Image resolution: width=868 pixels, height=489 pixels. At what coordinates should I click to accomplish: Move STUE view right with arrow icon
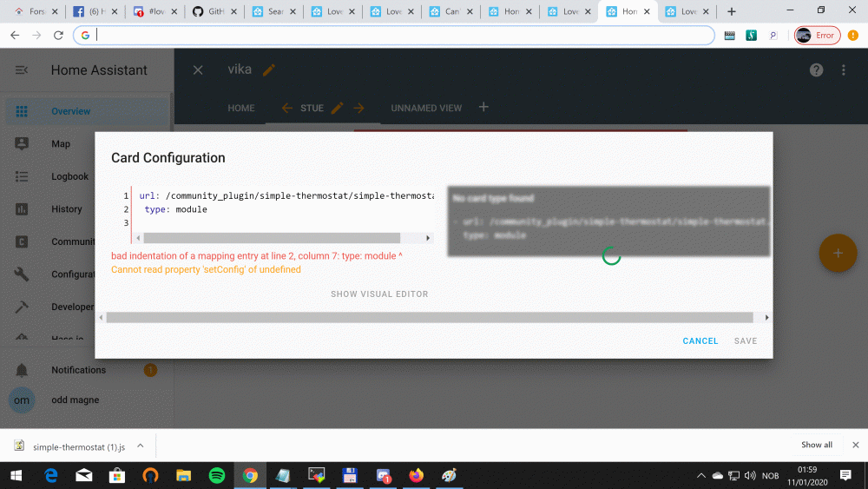[x=358, y=109]
